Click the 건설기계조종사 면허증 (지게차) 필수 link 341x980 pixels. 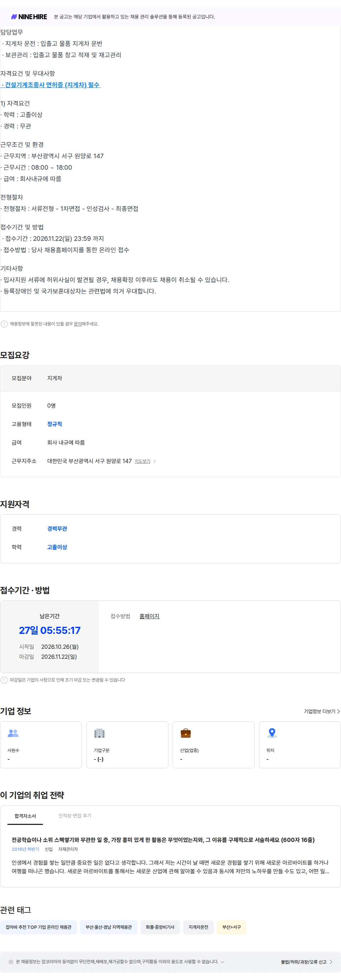click(50, 85)
